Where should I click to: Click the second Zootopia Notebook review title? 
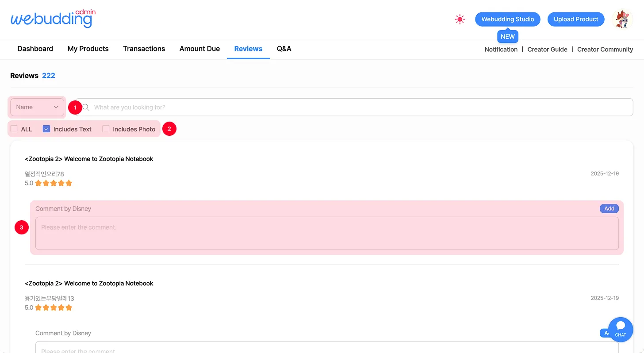click(89, 283)
